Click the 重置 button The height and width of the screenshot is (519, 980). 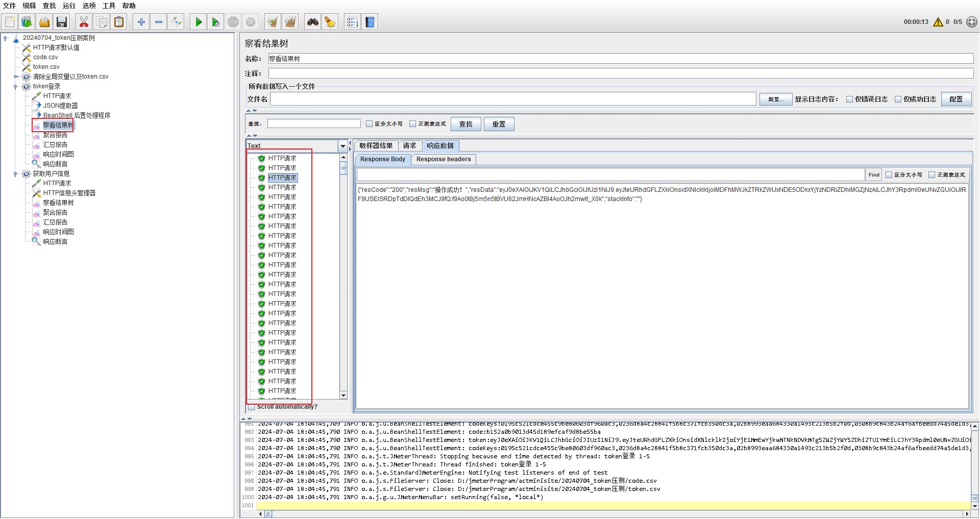[499, 124]
